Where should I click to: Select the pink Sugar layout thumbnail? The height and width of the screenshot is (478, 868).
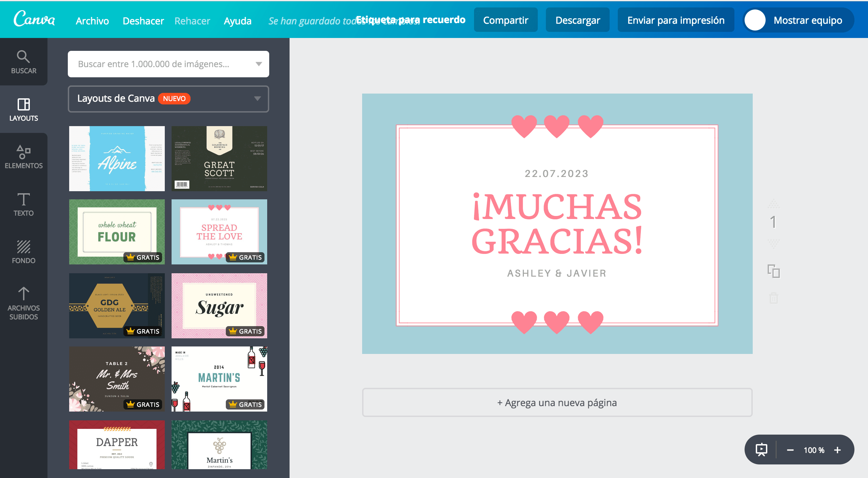219,305
